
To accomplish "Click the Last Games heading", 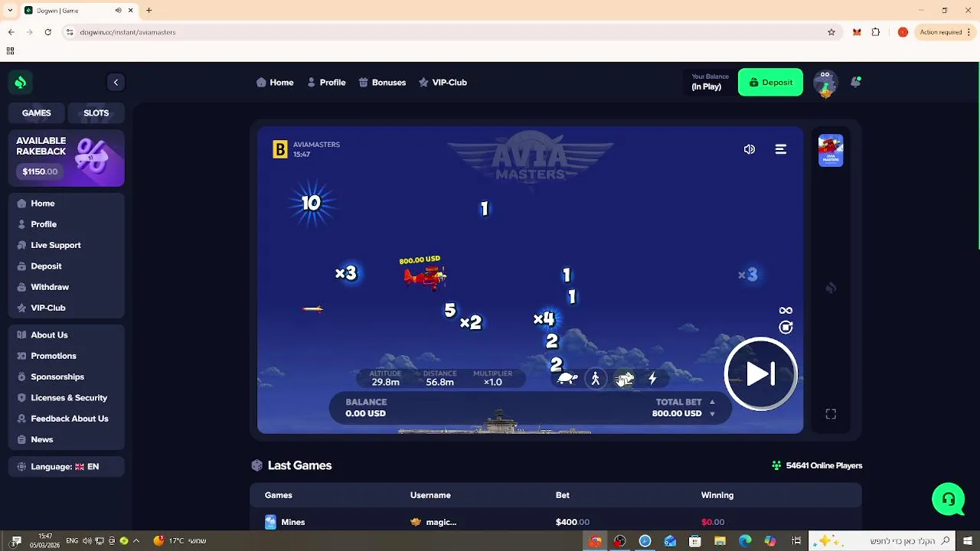I will pyautogui.click(x=299, y=465).
